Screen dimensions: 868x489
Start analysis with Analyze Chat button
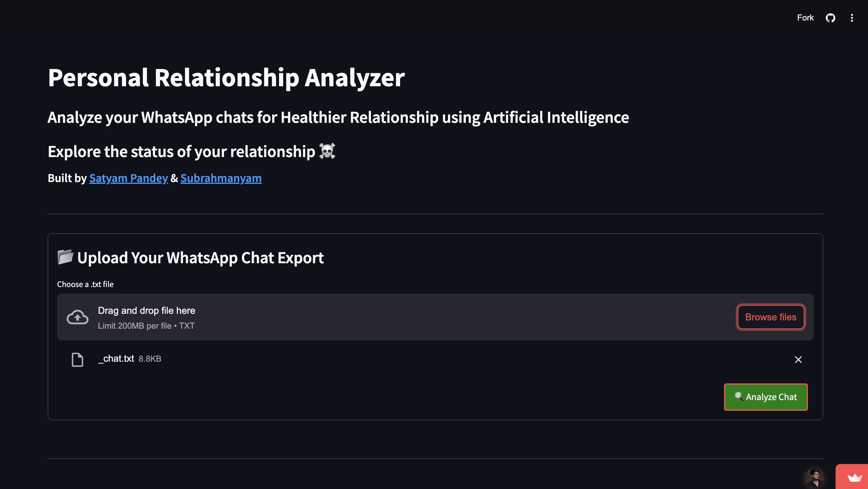coord(766,397)
